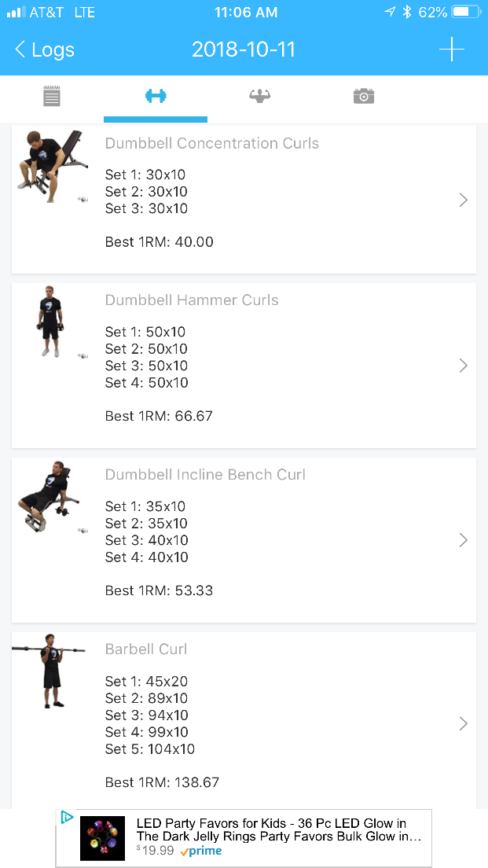The image size is (488, 868).
Task: Tap the battery icon in status bar
Action: (465, 13)
